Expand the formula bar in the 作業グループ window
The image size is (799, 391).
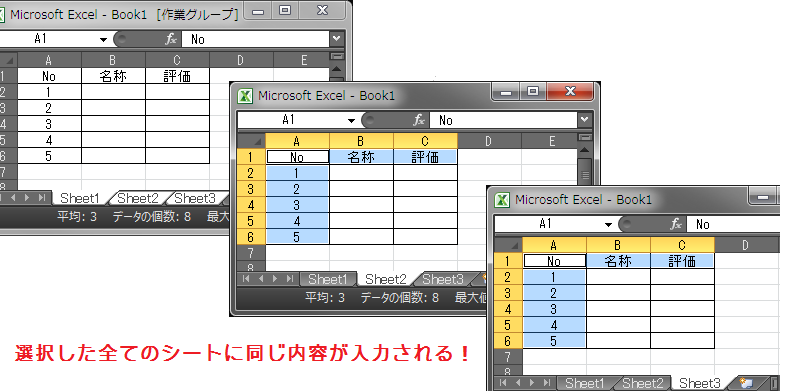tap(336, 38)
